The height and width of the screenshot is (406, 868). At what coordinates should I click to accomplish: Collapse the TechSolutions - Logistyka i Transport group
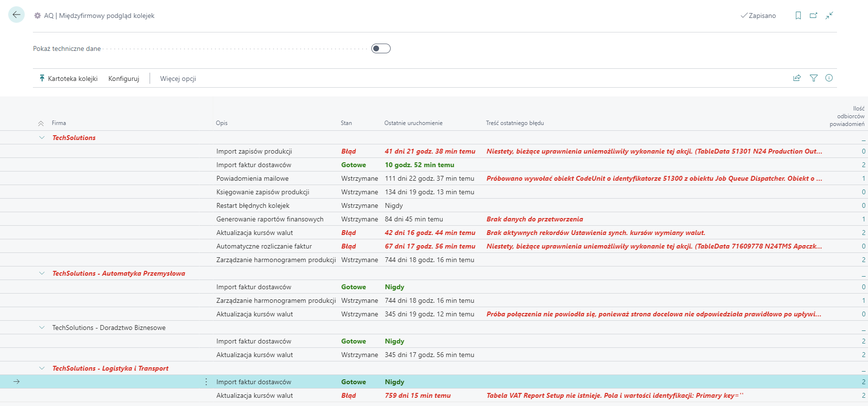(x=42, y=368)
